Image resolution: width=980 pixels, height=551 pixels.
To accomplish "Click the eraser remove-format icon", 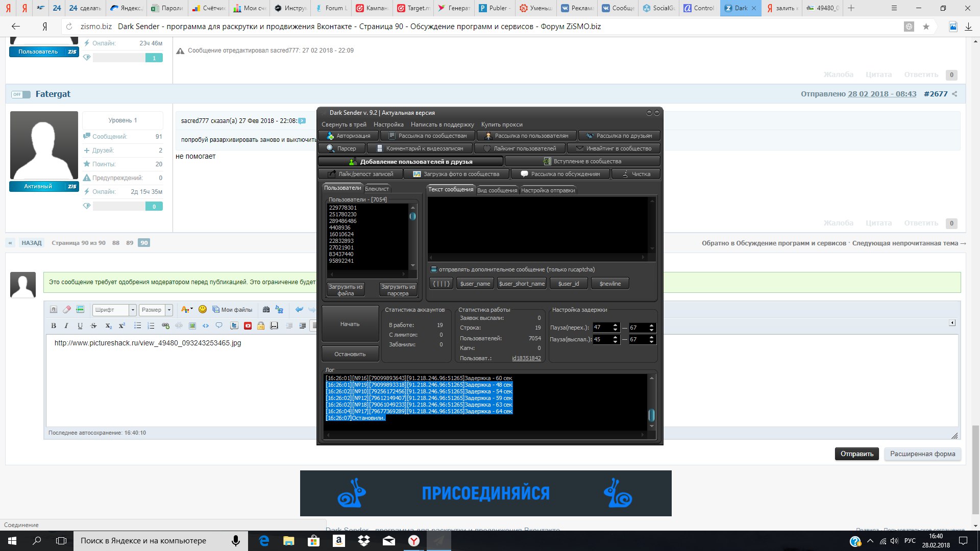I will point(67,309).
